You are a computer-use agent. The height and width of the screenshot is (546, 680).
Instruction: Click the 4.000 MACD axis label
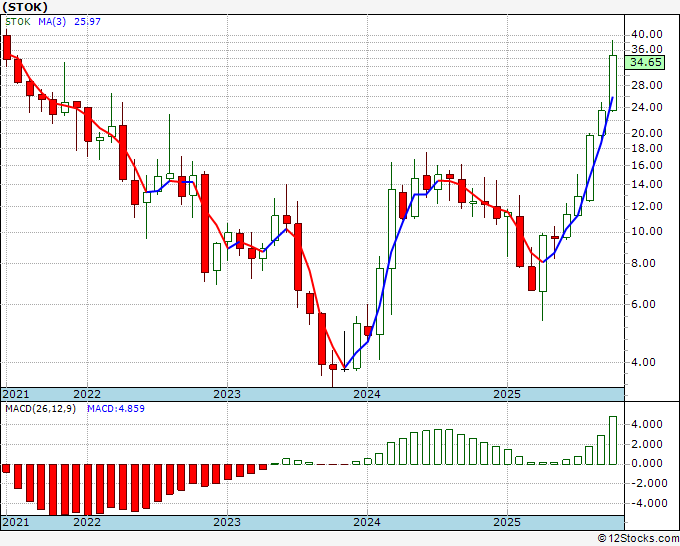647,424
